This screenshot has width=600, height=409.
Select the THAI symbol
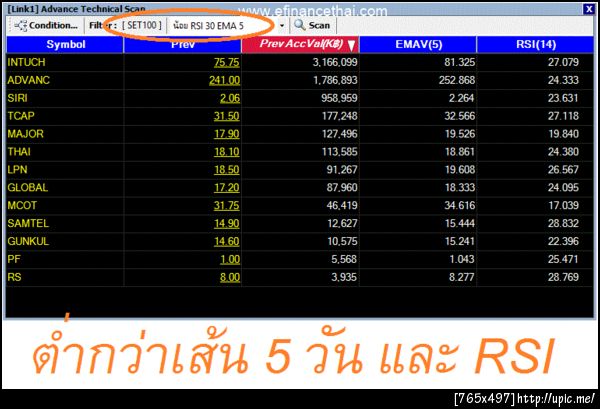[x=19, y=152]
